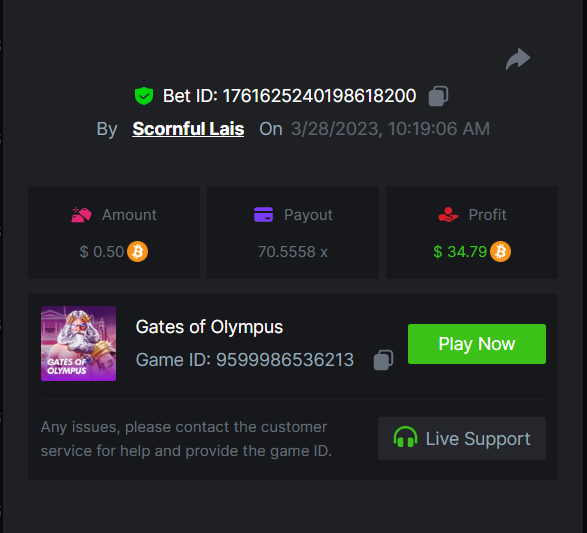Click the Bitcoin icon beside $ 0.50

(x=137, y=252)
